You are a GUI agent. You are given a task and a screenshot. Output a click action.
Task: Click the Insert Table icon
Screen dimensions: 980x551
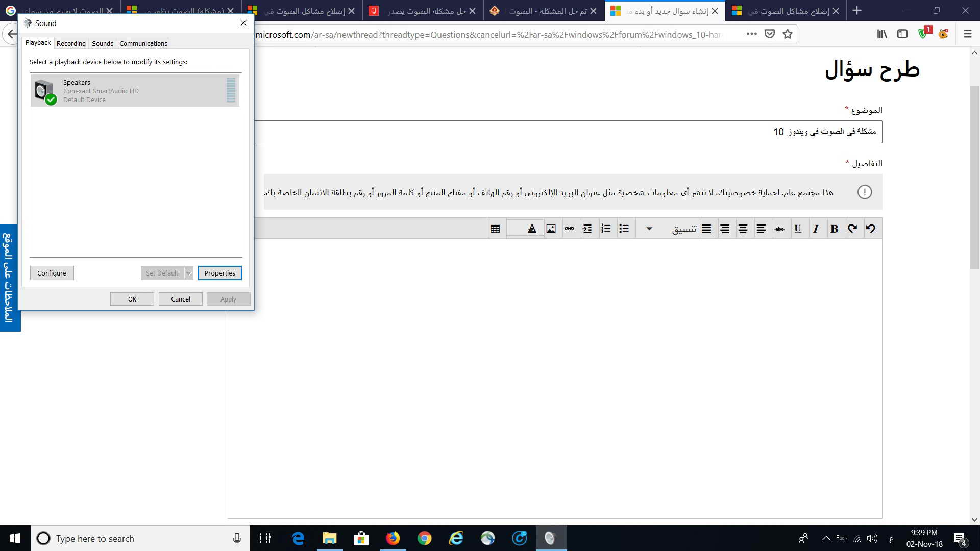(x=495, y=228)
